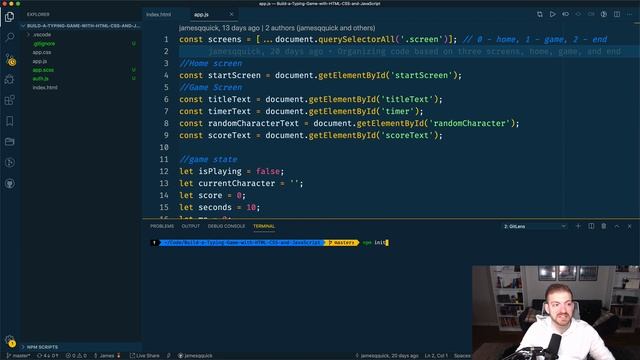Click 'randomCharacterText' on line 8
The image size is (640, 360).
click(253, 123)
